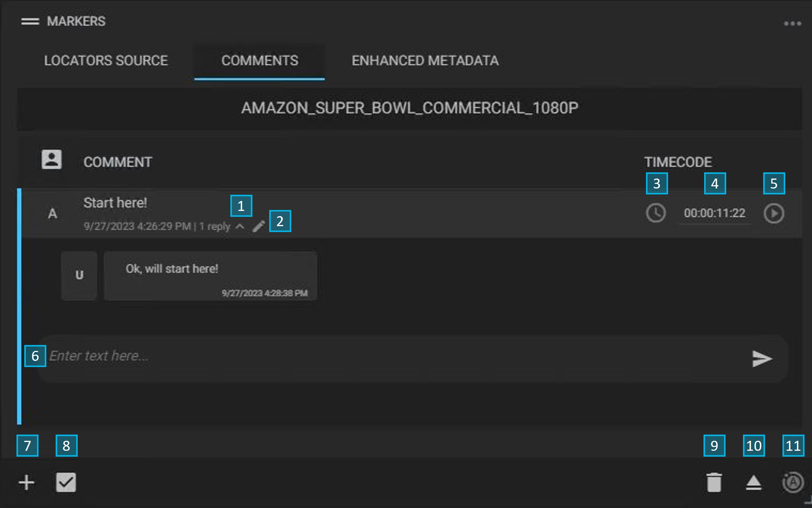
Task: Open the Markers panel hamburger menu
Action: pyautogui.click(x=30, y=21)
